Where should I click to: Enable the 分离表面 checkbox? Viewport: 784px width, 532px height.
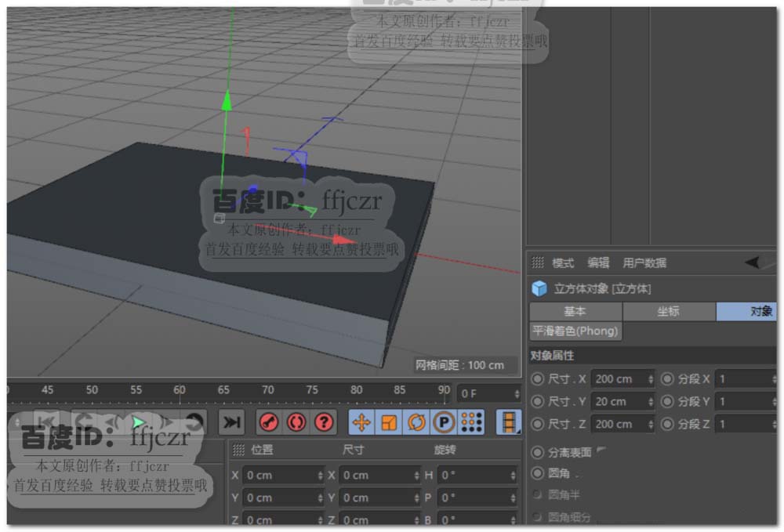click(601, 450)
